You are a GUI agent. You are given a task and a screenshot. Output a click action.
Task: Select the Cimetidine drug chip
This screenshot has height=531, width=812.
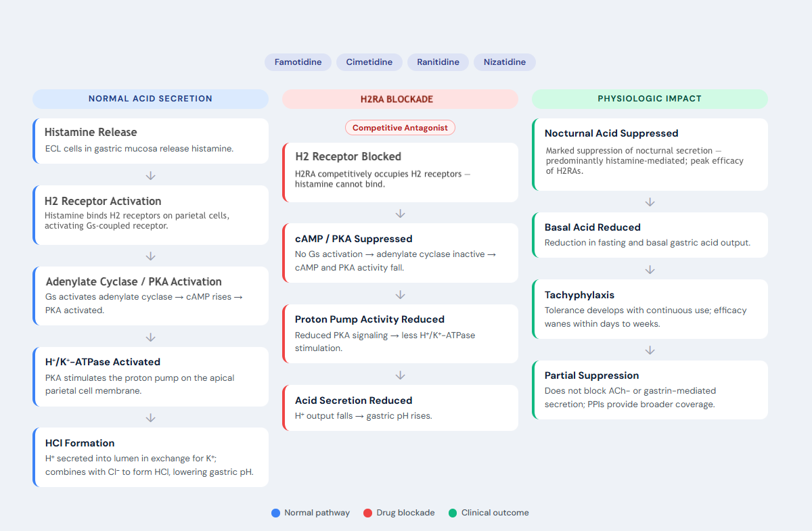[369, 62]
